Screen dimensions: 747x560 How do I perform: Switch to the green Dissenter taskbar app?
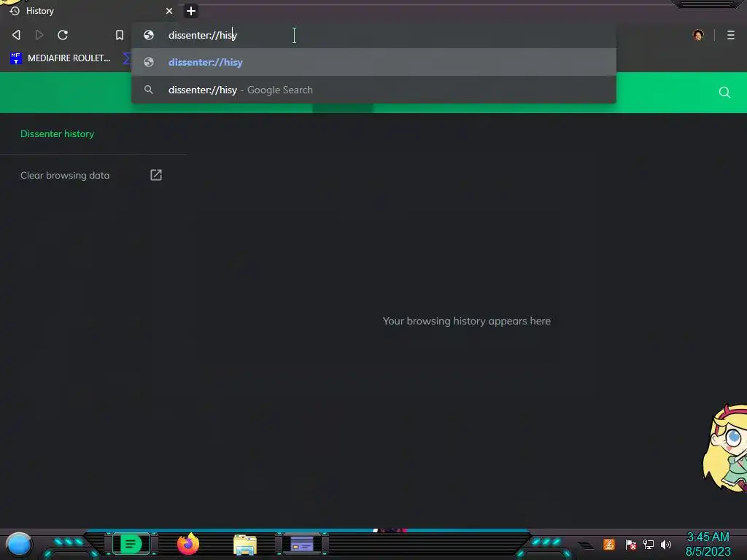click(131, 544)
